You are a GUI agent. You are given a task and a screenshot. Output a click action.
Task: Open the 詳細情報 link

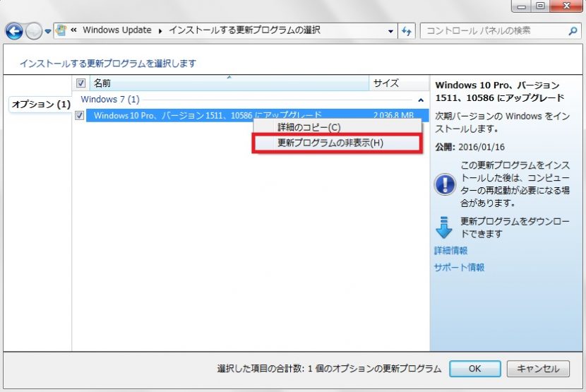(450, 251)
